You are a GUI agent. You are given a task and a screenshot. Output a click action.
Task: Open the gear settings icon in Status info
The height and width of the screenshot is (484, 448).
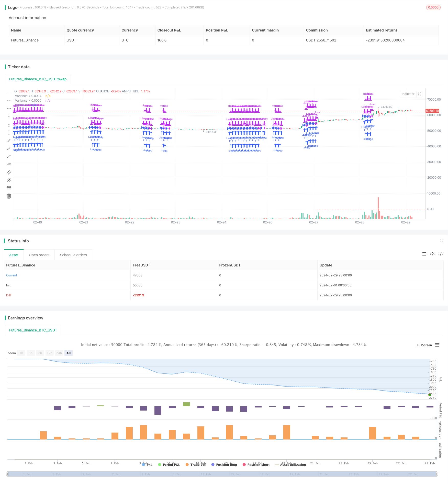pos(441,254)
